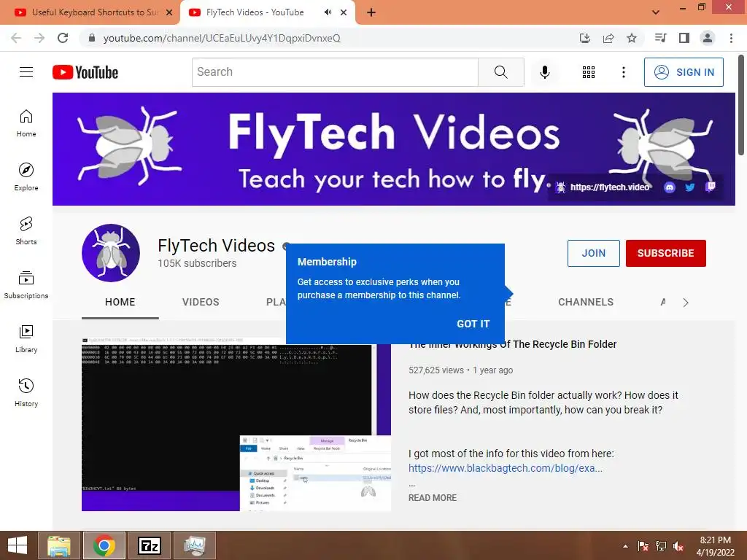The height and width of the screenshot is (560, 747).
Task: Play the Recycle Bin featured video
Action: click(x=236, y=424)
